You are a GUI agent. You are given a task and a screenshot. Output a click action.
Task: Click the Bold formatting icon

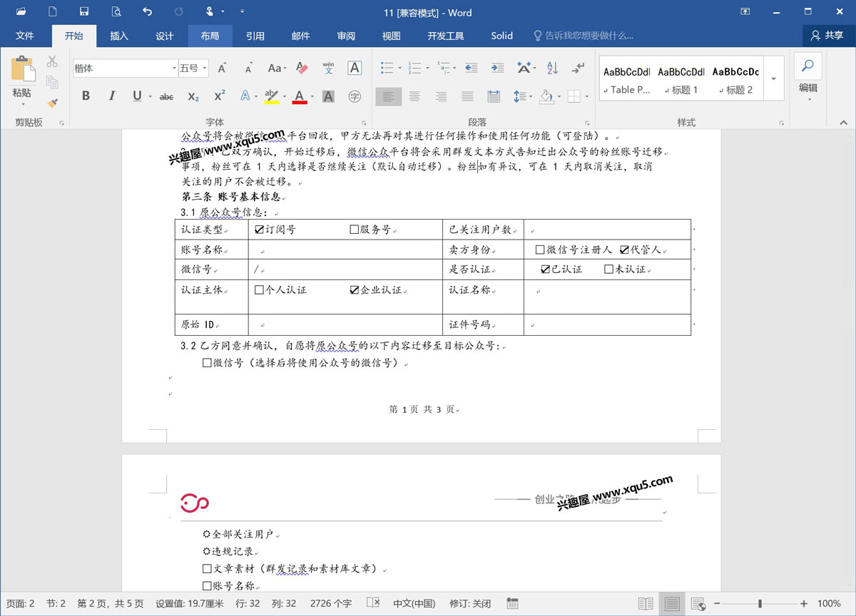(86, 96)
